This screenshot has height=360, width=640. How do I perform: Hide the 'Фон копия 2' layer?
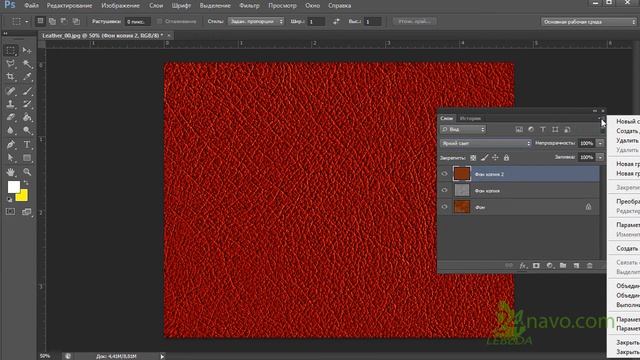pyautogui.click(x=444, y=174)
